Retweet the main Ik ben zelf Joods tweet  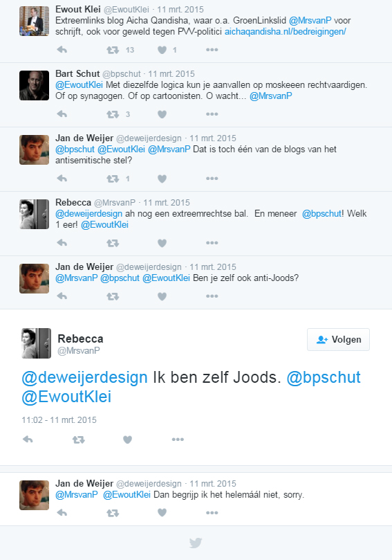(x=79, y=440)
